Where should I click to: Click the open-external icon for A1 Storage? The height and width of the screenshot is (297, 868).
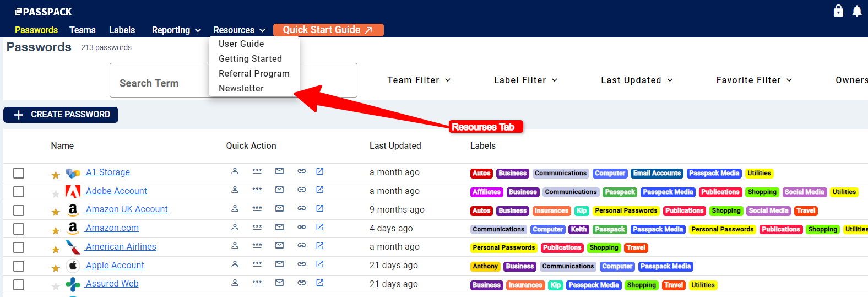point(320,171)
